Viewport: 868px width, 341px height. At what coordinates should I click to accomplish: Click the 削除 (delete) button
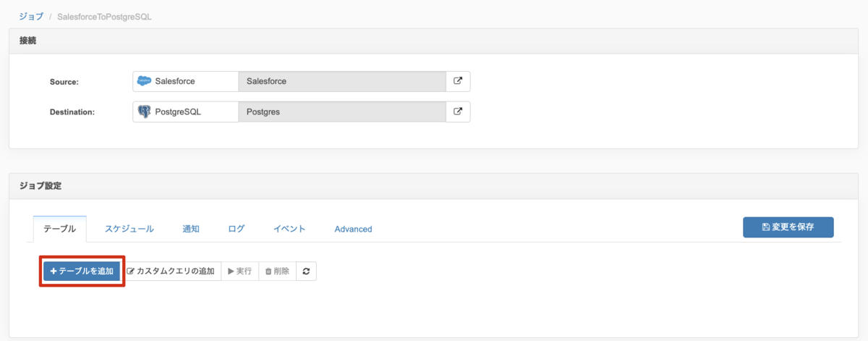(277, 271)
